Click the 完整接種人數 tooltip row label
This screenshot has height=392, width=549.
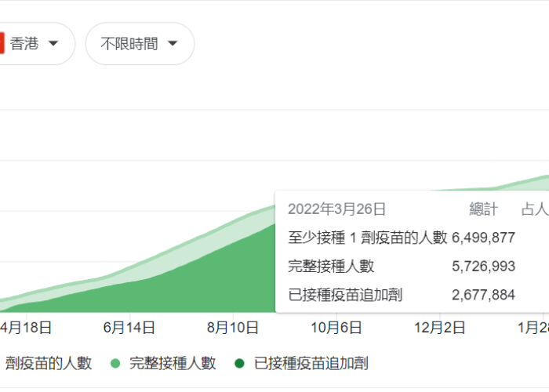click(x=331, y=267)
